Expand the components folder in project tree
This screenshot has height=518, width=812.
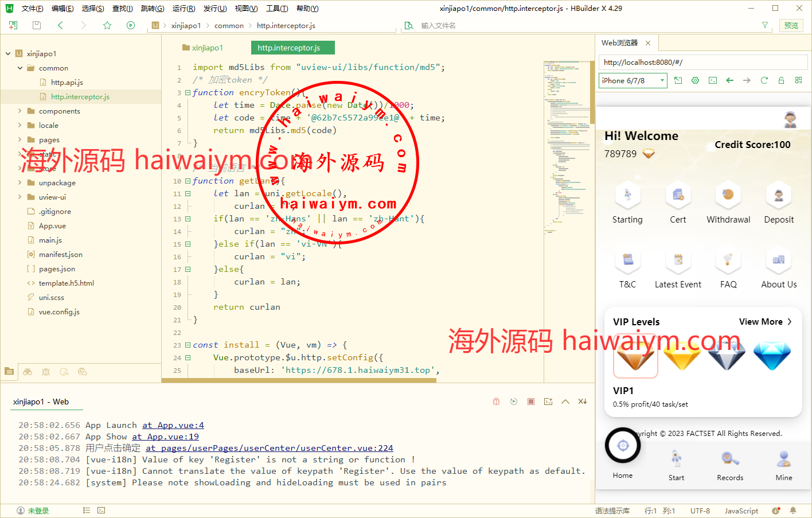20,111
